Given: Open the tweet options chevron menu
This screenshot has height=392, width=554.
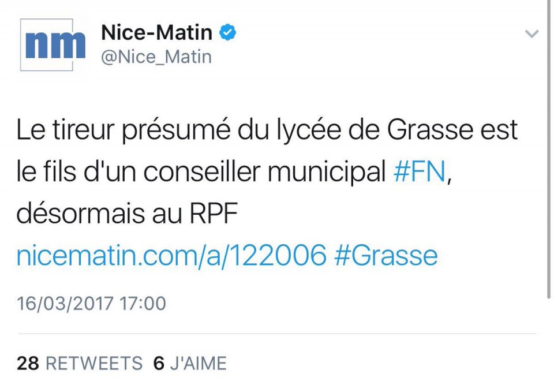Looking at the screenshot, I should (531, 34).
